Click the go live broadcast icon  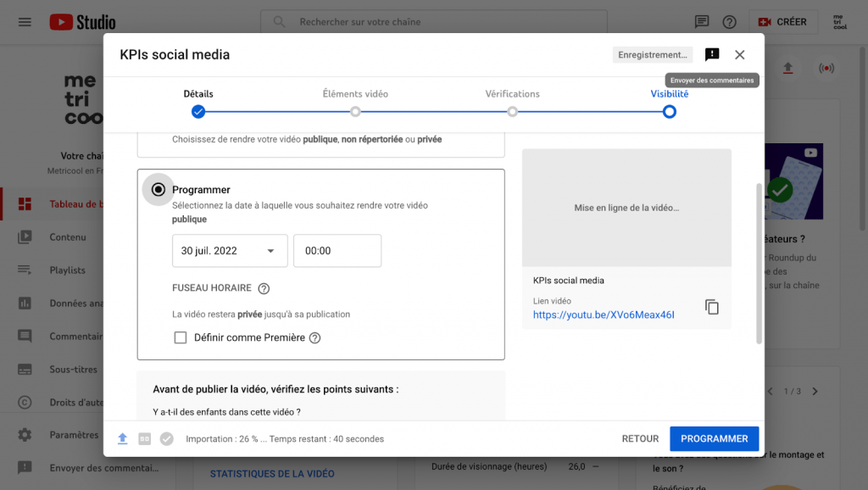click(826, 68)
